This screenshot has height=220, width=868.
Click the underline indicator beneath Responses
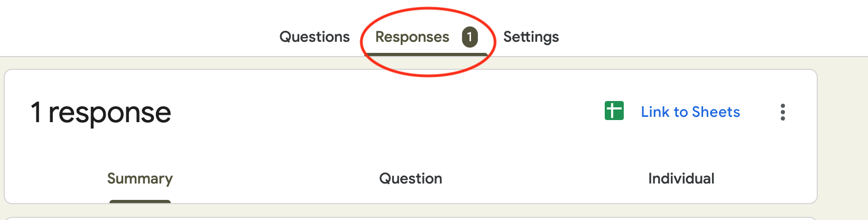(x=426, y=54)
